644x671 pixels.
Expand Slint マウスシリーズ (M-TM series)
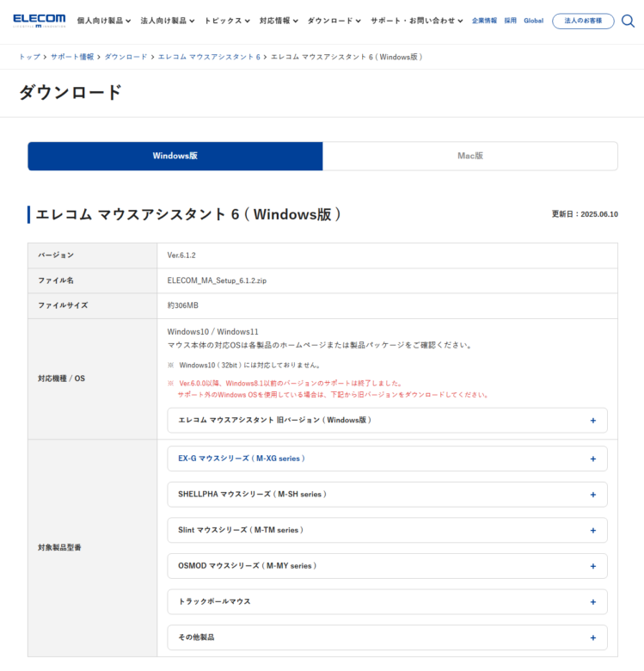coord(387,530)
